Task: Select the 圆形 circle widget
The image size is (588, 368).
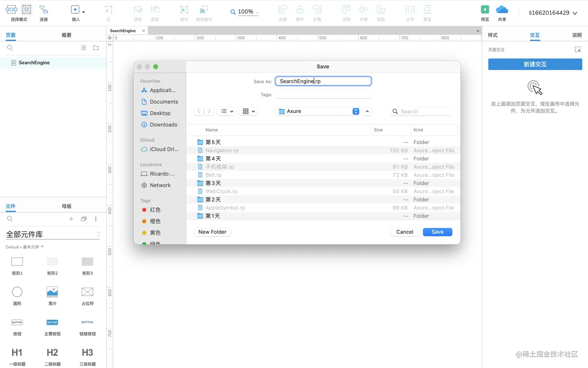Action: tap(17, 296)
